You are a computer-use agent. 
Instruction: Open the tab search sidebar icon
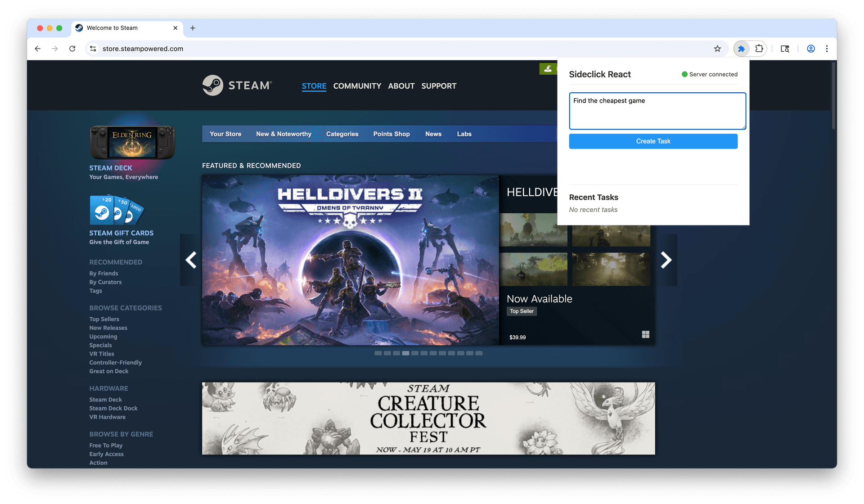tap(785, 49)
